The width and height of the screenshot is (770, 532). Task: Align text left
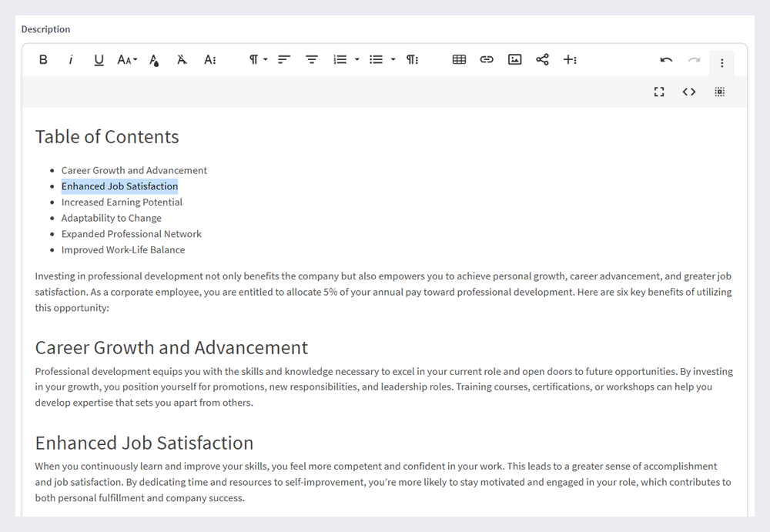pyautogui.click(x=284, y=59)
